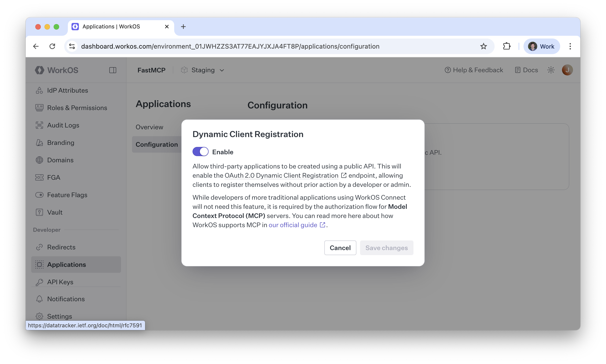Open the Audit Logs section
Image resolution: width=606 pixels, height=364 pixels.
(63, 125)
